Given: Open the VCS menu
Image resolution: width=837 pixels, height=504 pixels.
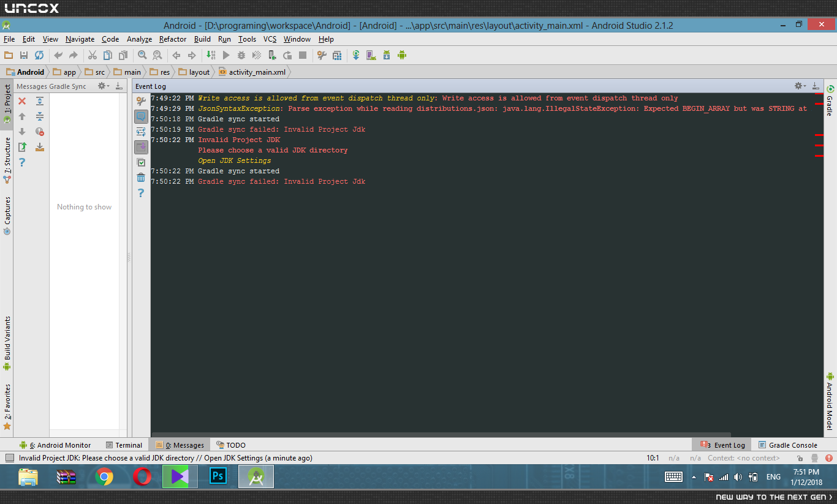Looking at the screenshot, I should [270, 39].
